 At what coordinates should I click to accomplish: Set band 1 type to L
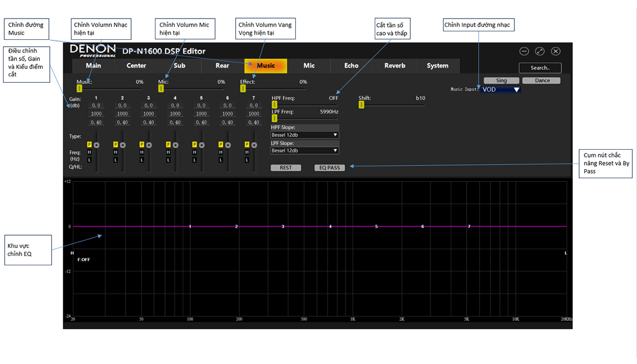click(x=89, y=160)
